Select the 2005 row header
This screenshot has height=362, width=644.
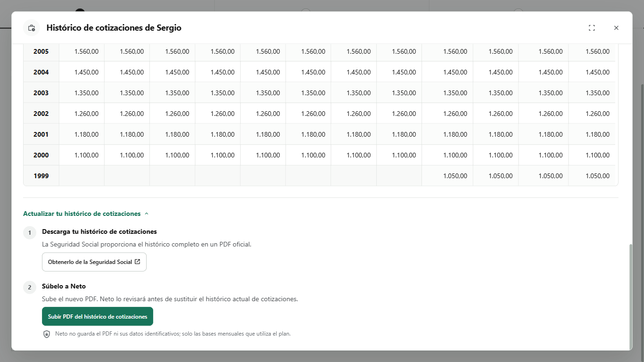(41, 51)
